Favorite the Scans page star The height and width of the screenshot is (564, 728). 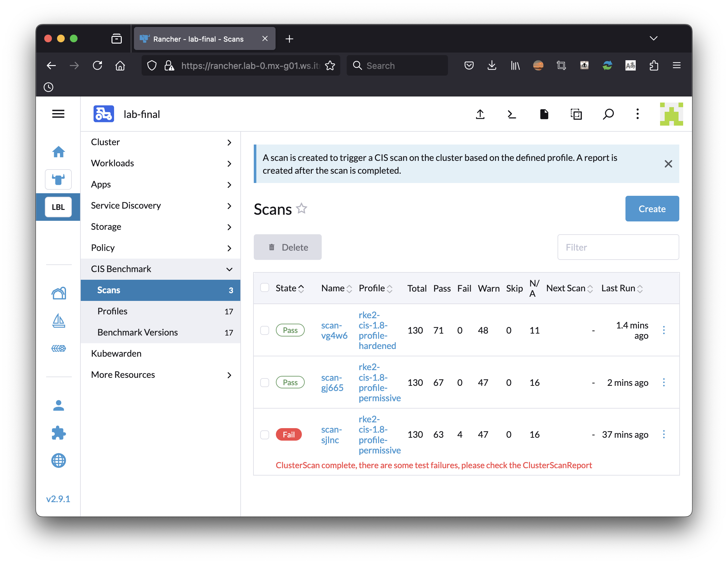click(x=302, y=208)
